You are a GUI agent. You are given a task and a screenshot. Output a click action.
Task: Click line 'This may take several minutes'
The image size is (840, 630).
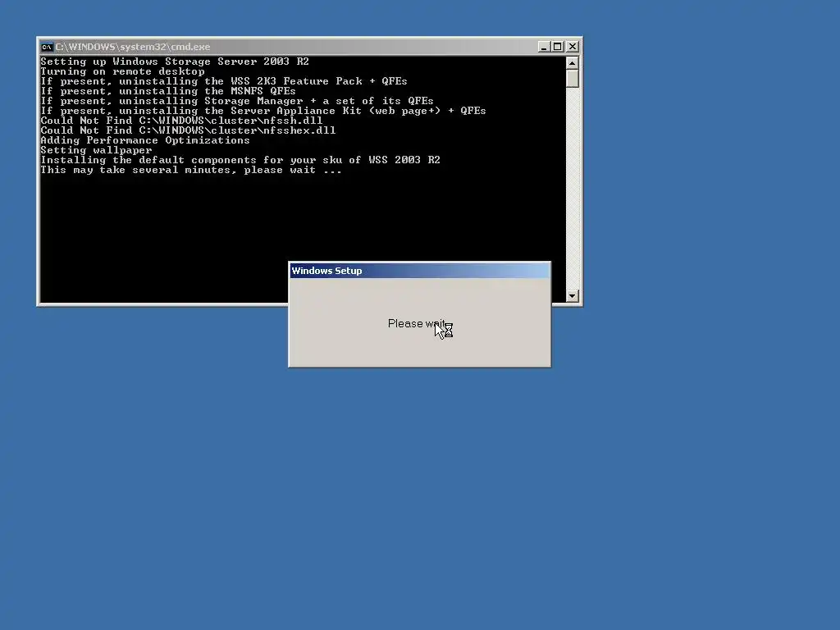pos(191,170)
